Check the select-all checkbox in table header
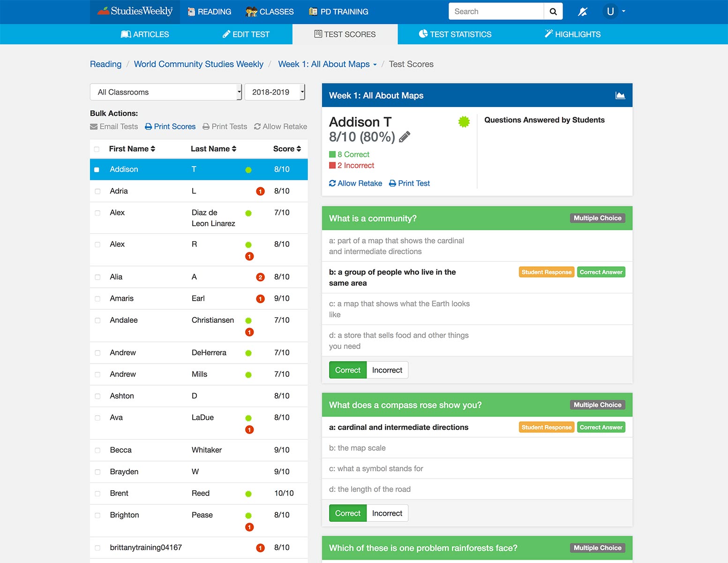728x563 pixels. [x=97, y=149]
